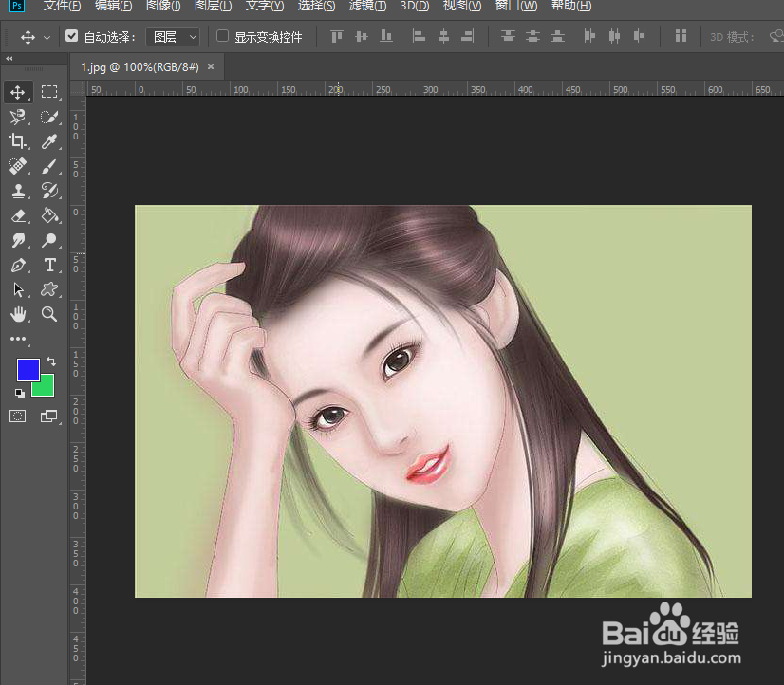Close the 1.jpg document tab
This screenshot has height=685, width=784.
point(211,66)
